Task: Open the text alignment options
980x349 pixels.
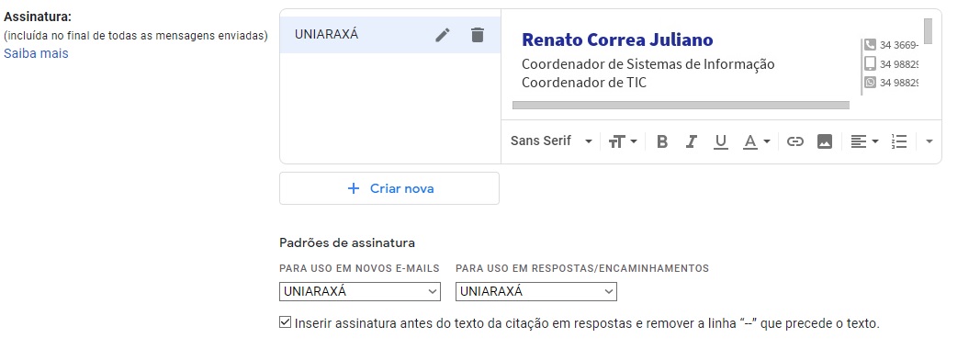Action: [x=865, y=142]
